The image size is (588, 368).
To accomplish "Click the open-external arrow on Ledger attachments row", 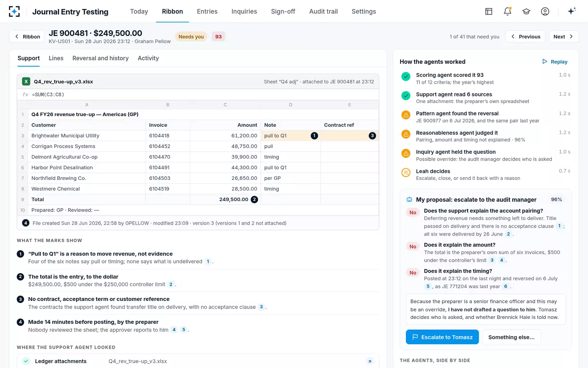I will pyautogui.click(x=370, y=361).
